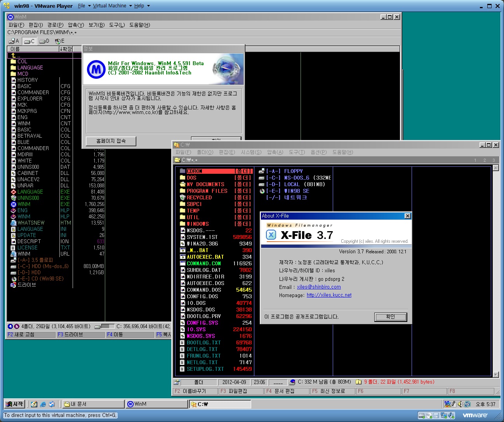This screenshot has width=504, height=422.
Task: Select SETUPLOG.TXT in X-File list
Action: pos(216,369)
